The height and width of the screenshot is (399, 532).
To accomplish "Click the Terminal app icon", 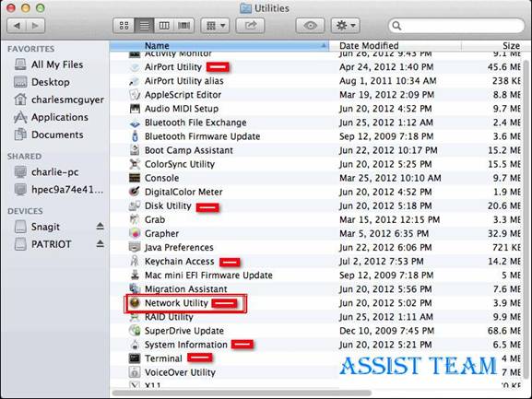I will click(135, 358).
